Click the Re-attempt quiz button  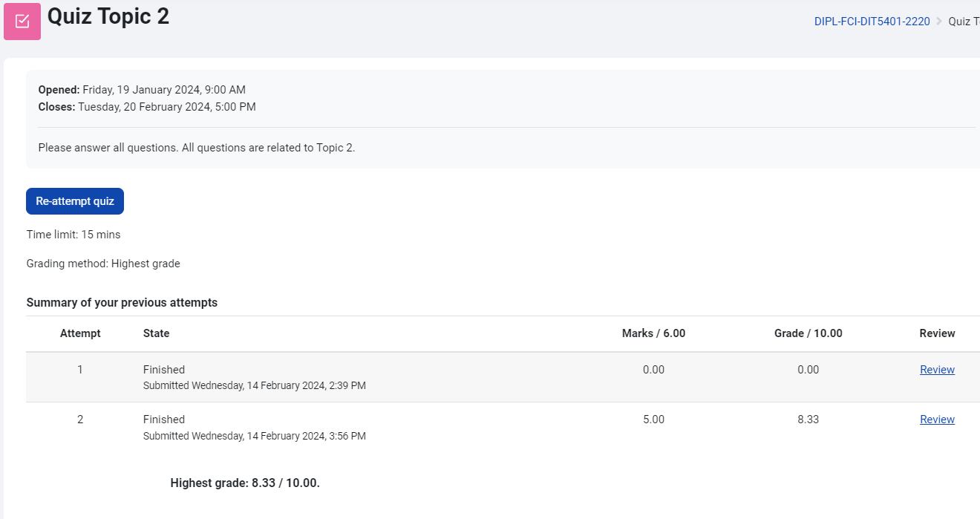(75, 201)
